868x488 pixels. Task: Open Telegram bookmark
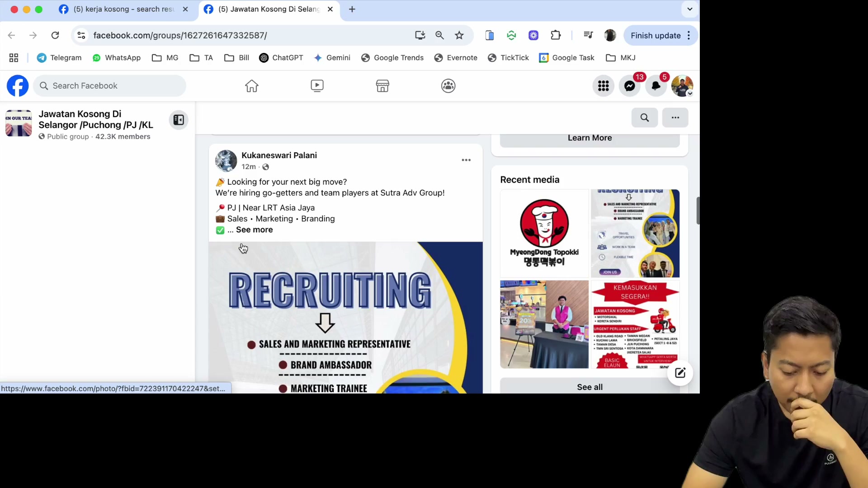pos(59,58)
